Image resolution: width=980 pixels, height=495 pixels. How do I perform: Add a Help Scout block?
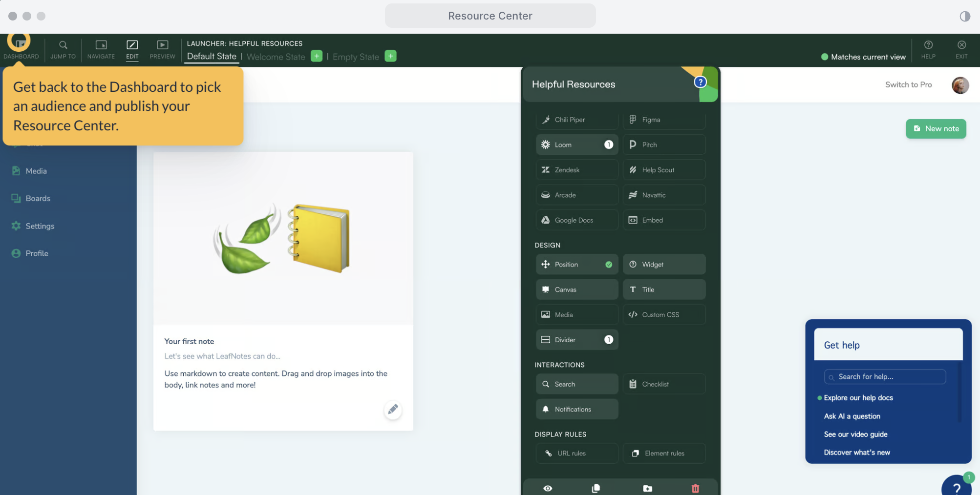pos(664,170)
